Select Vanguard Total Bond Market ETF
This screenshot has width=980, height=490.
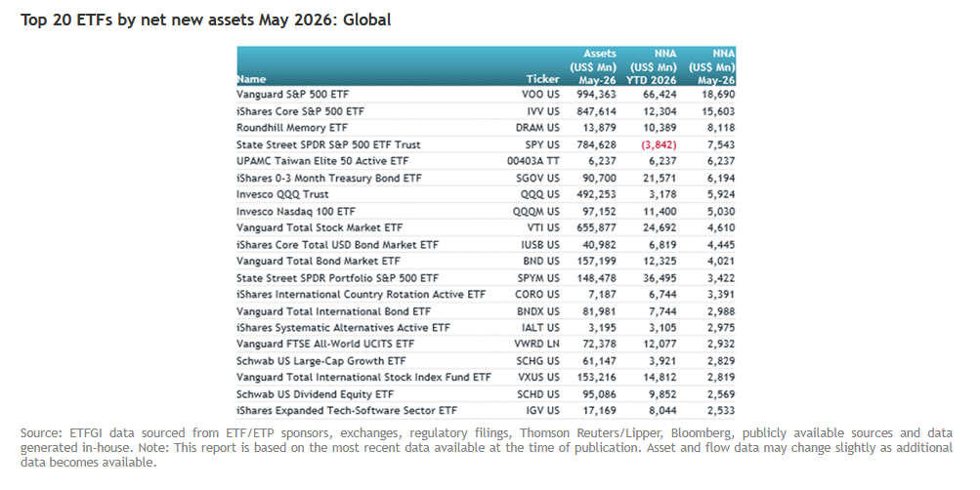[319, 261]
